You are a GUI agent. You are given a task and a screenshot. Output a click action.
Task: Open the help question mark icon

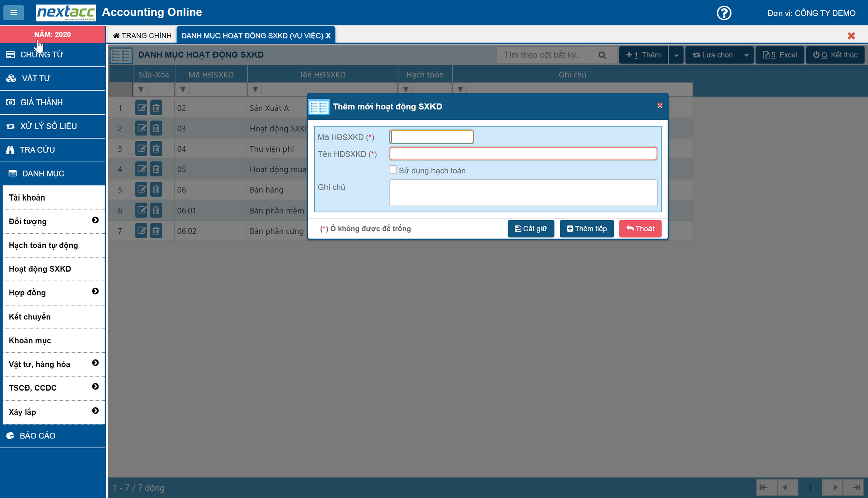[x=724, y=13]
